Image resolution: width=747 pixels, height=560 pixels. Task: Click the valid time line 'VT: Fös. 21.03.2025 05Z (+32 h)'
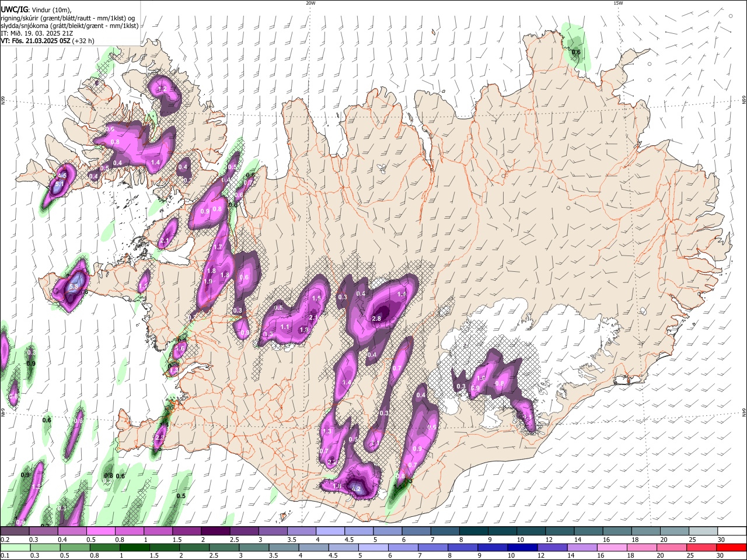(x=47, y=41)
